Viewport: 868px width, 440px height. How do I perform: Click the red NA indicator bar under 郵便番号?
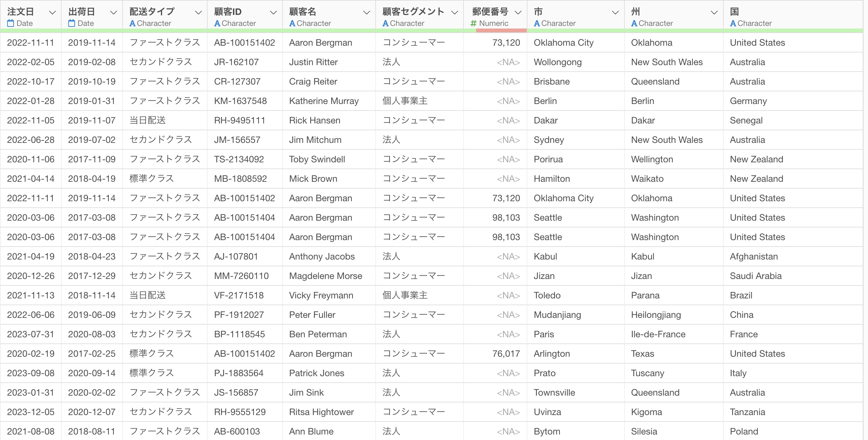[501, 31]
